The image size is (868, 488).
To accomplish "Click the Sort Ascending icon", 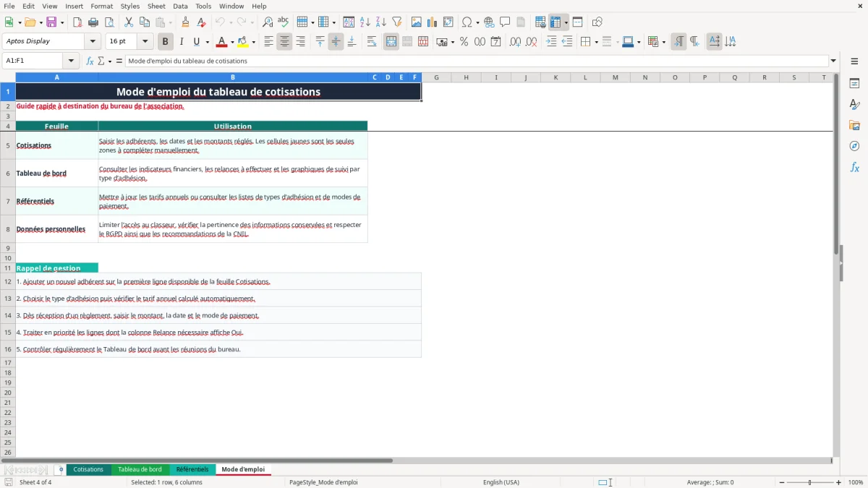I will (x=365, y=22).
